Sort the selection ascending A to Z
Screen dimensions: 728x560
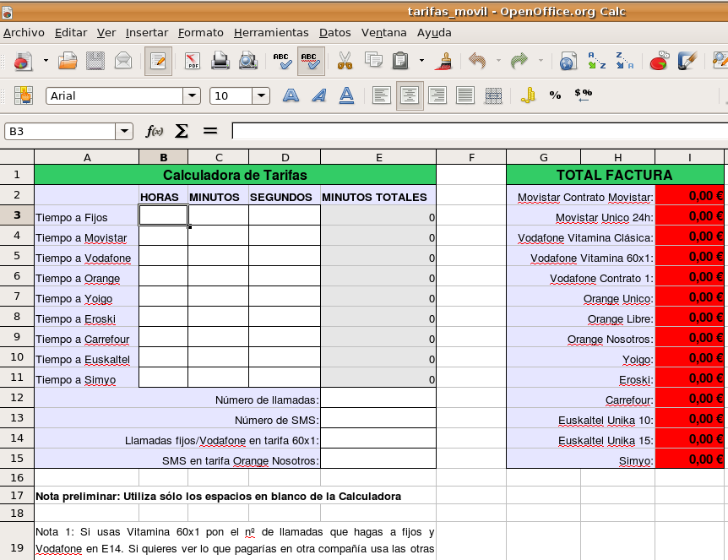coord(596,61)
